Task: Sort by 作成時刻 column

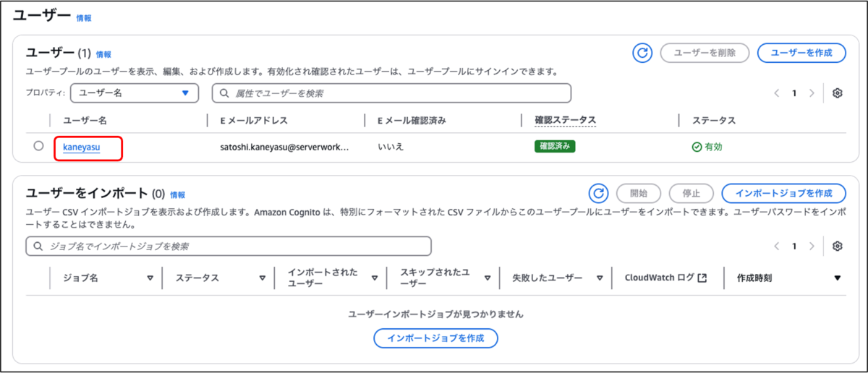Action: tap(838, 278)
